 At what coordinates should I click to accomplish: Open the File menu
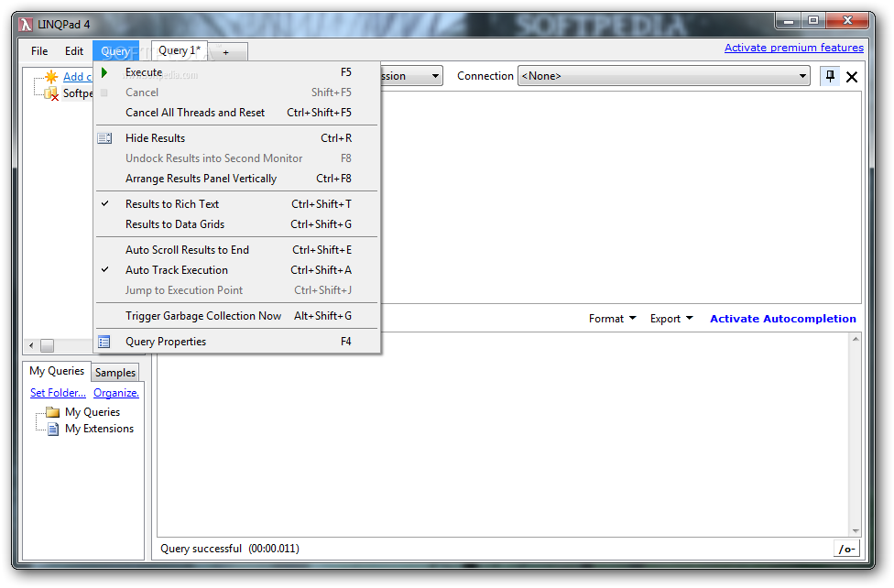pos(39,50)
